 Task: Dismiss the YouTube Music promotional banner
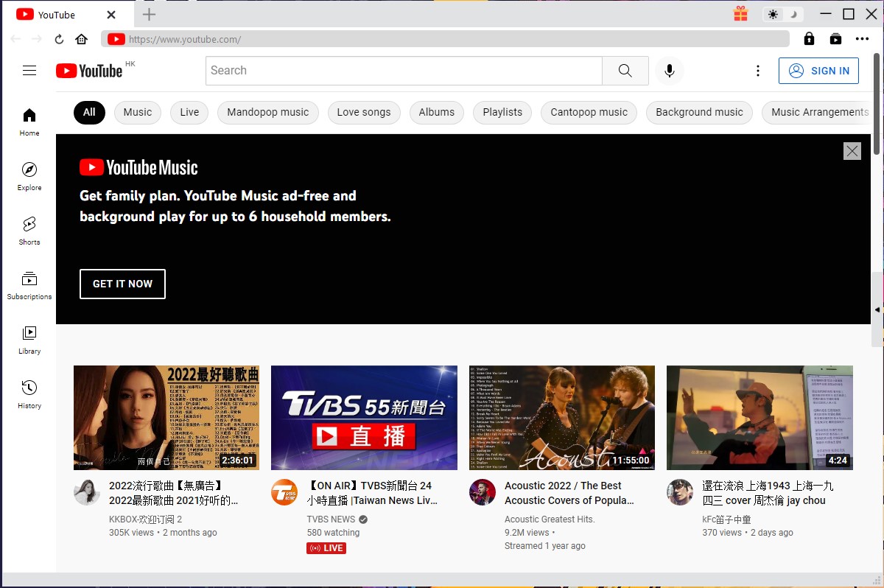tap(852, 151)
